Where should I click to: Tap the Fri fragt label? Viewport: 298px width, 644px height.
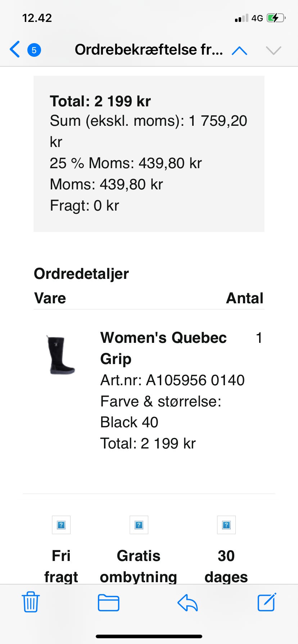pos(61,566)
